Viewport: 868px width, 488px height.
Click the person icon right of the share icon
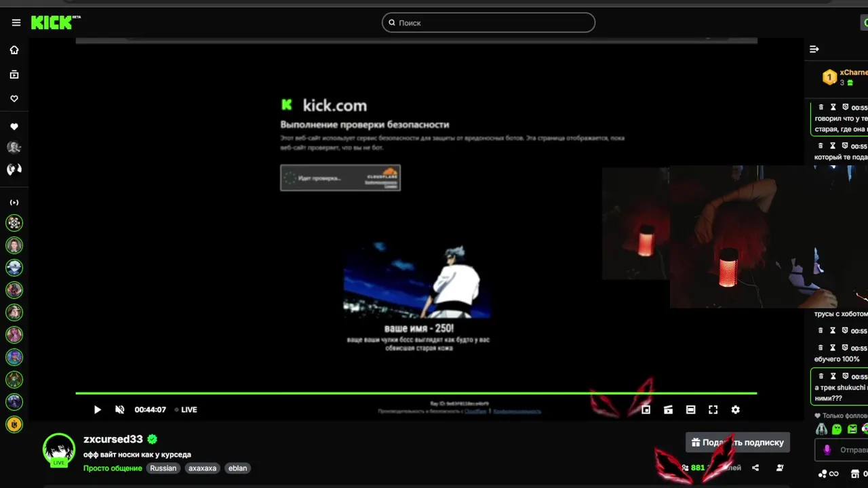point(780,468)
